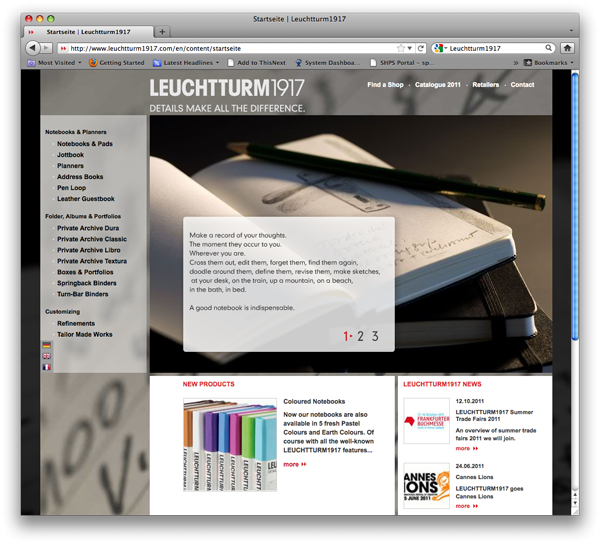Click the site favicon in the address bar
The image size is (600, 544).
tap(64, 48)
